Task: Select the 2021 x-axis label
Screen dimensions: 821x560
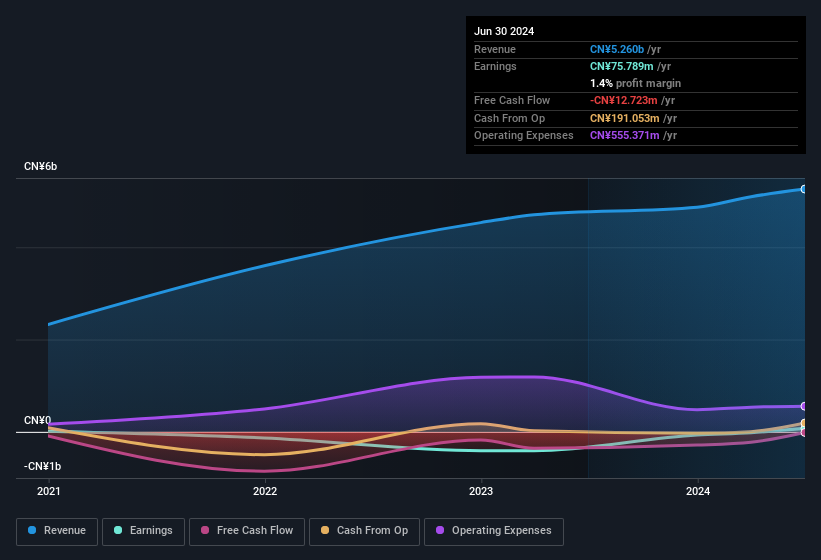Action: (49, 491)
